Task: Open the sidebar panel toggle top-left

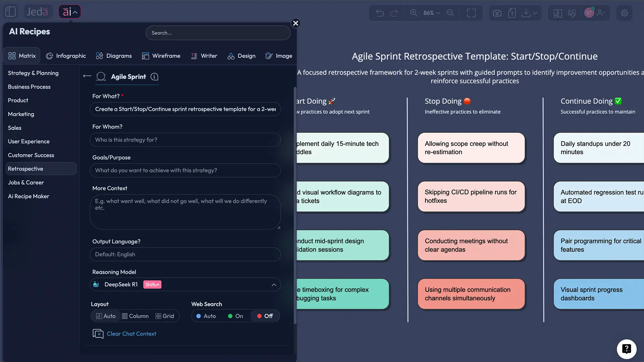Action: tap(10, 11)
